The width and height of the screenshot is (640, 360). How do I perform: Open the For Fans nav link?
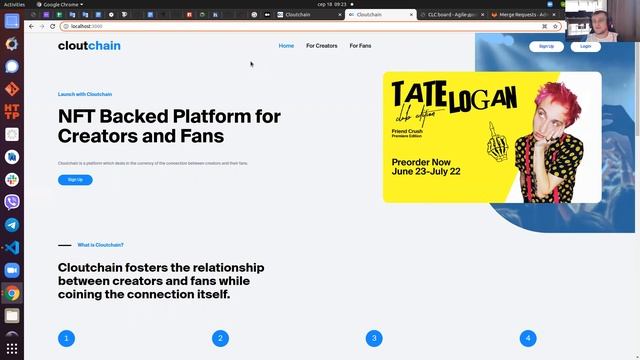pos(360,46)
